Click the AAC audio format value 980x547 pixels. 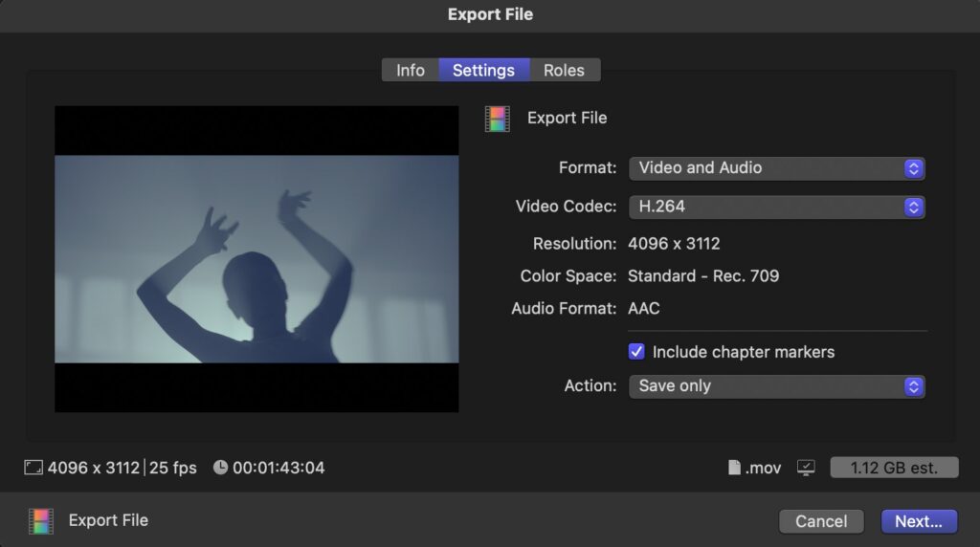point(644,309)
